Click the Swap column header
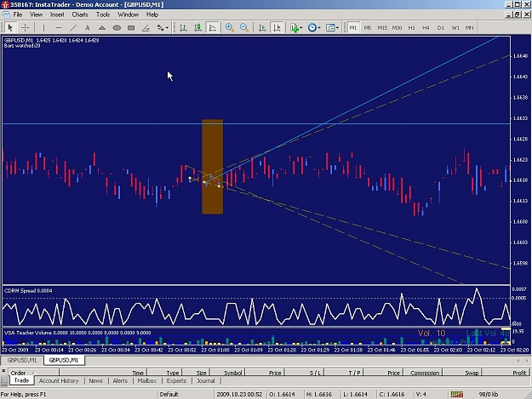 [461, 373]
